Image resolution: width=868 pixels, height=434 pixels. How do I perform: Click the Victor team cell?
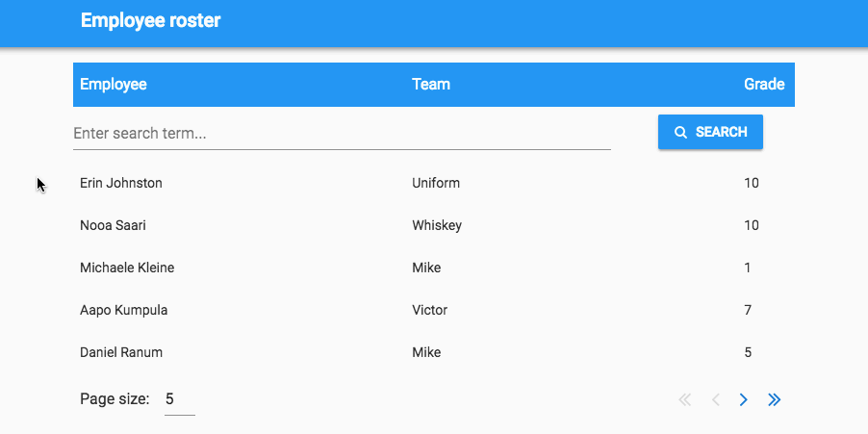(x=429, y=310)
